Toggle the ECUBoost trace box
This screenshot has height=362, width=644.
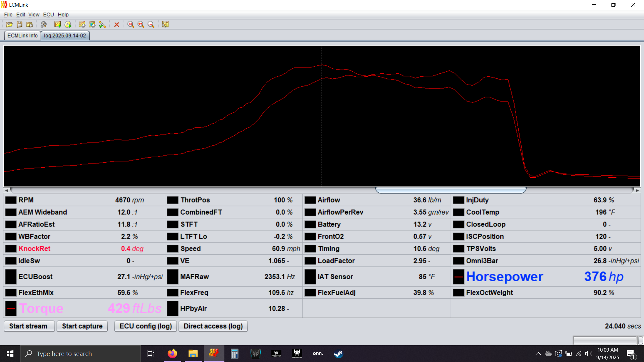click(11, 277)
